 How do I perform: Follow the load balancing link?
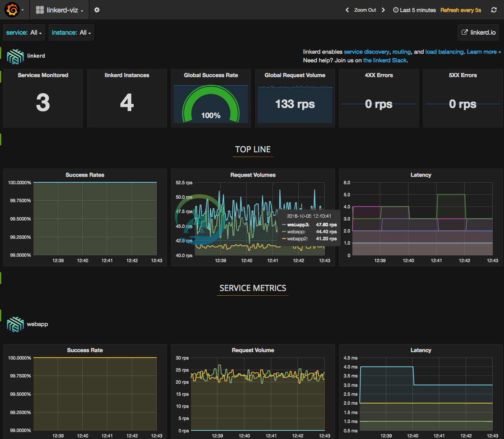[444, 52]
